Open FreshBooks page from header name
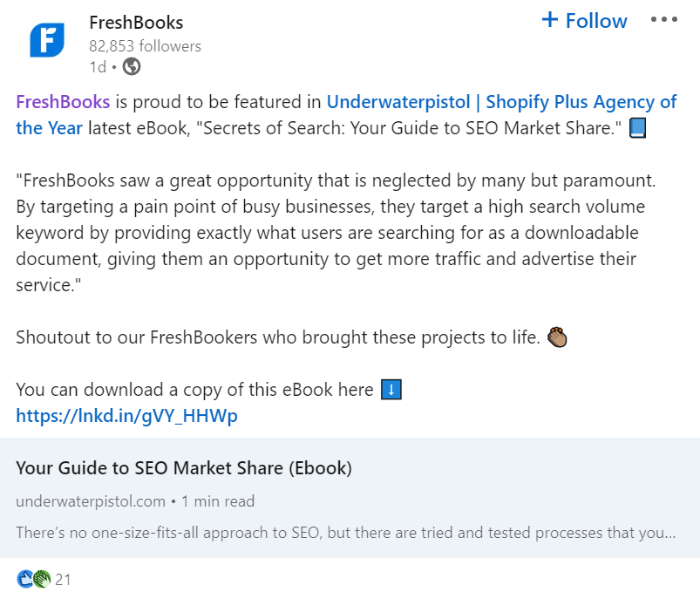Screen dimensions: 700x599 pyautogui.click(x=136, y=22)
